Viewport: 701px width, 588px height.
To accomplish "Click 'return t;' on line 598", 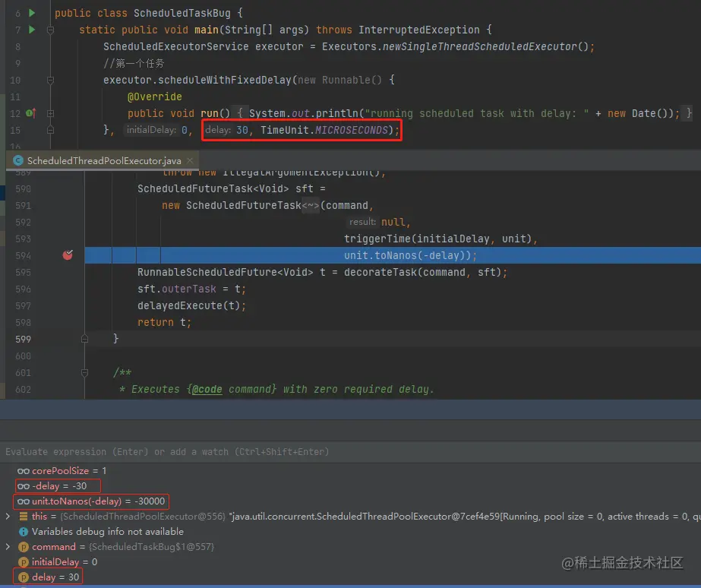I will (164, 322).
